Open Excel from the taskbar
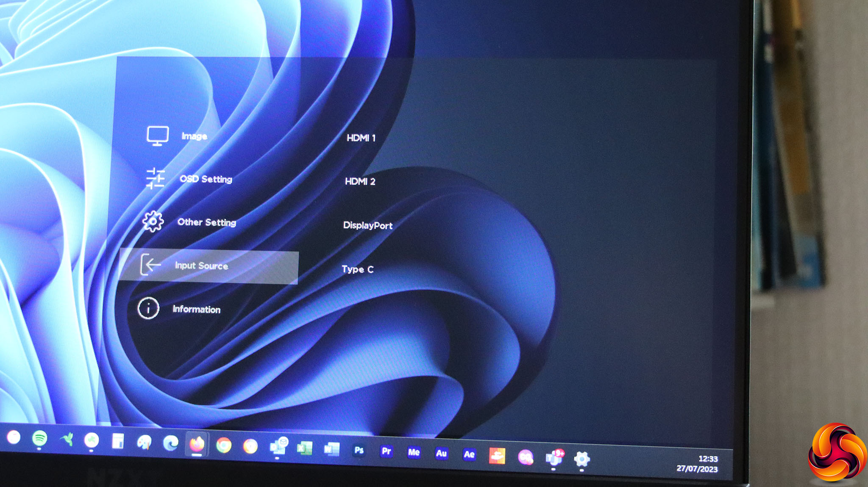Viewport: 868px width, 487px height. (304, 448)
